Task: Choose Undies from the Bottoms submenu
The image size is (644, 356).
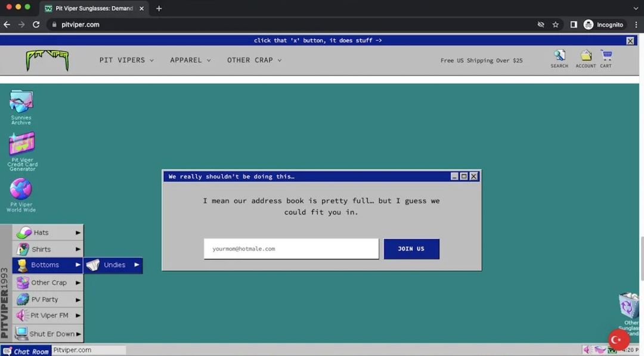Action: [113, 265]
